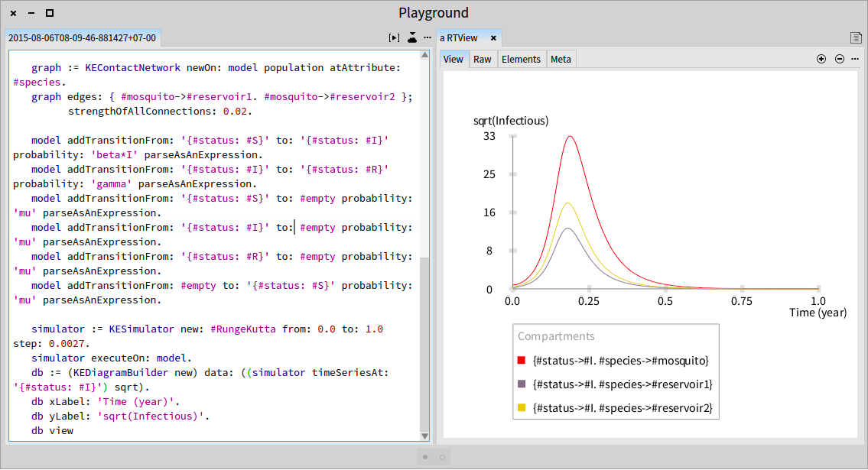
Task: Click the page icon at top right
Action: 857,37
